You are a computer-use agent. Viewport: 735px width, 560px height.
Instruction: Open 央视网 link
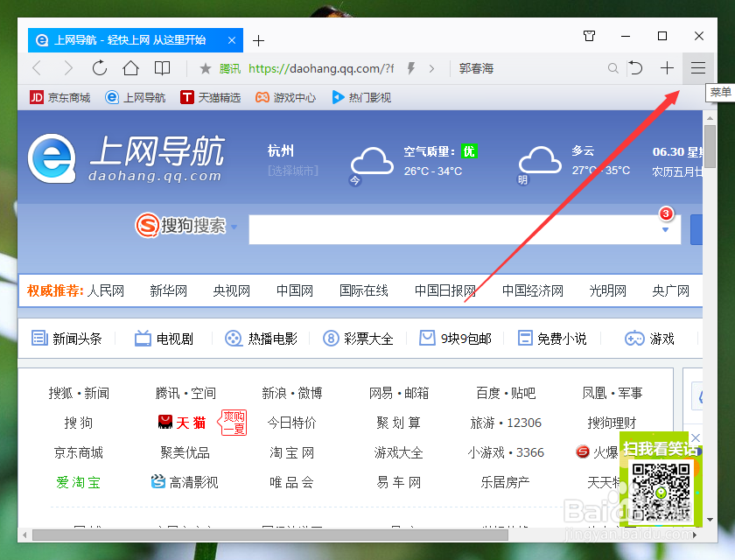[232, 290]
